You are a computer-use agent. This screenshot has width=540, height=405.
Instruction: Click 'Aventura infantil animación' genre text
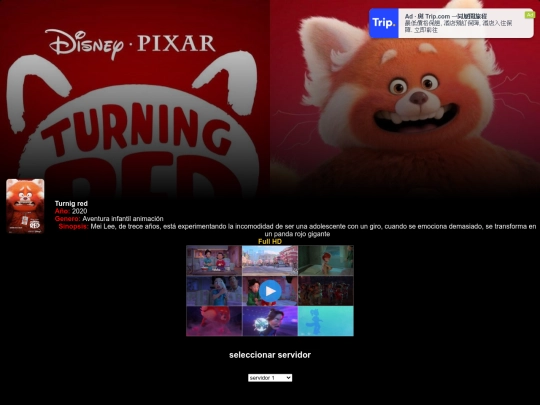click(x=123, y=219)
